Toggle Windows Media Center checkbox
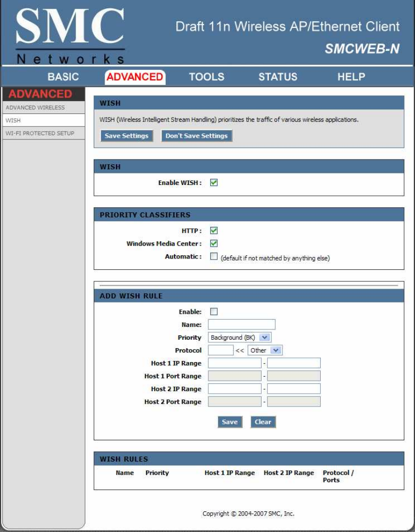Screen dimensions: 415x532 click(214, 243)
